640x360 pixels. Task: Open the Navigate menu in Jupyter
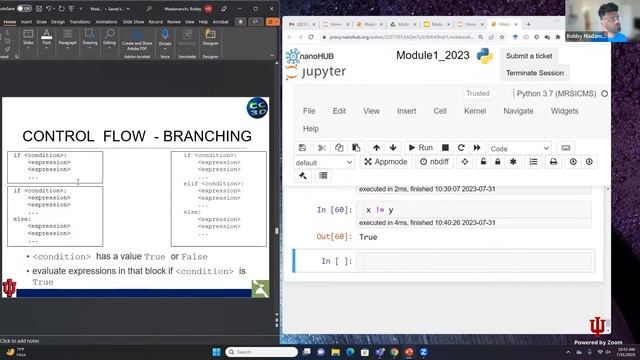tap(518, 111)
